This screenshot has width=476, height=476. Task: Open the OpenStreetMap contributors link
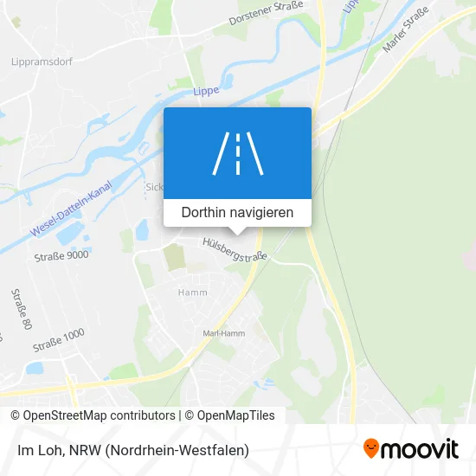point(93,415)
